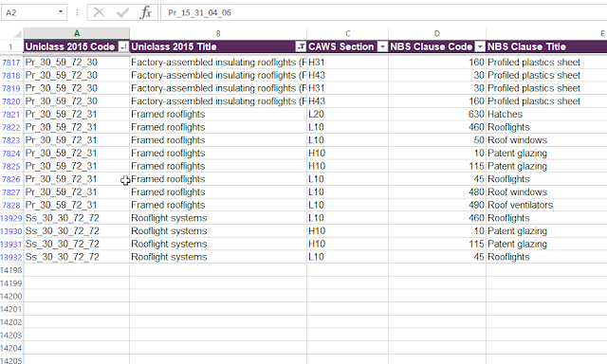
Task: Expand the Name Box dropdown arrow
Action: click(x=61, y=12)
